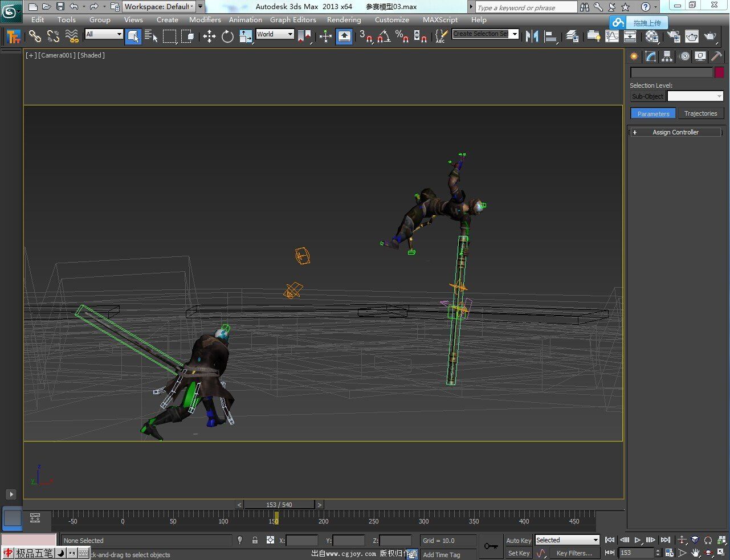Open the World reference coordinate dropdown
This screenshot has height=560, width=730.
(275, 34)
